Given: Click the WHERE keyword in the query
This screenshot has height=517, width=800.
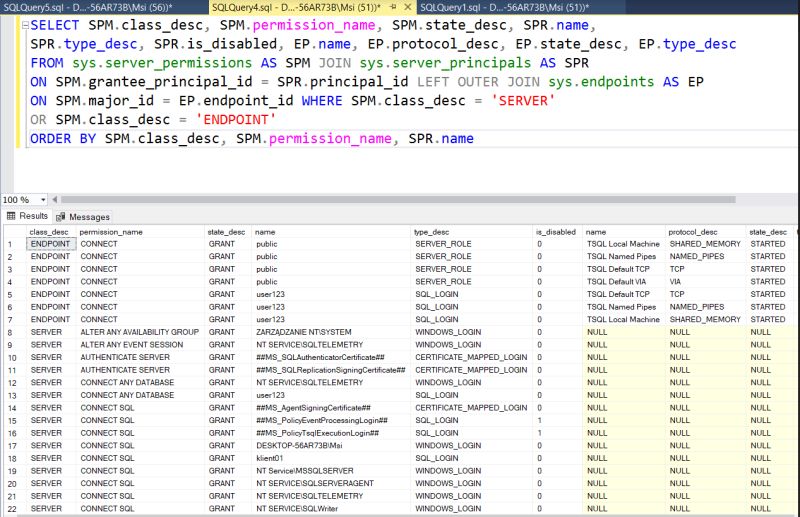Looking at the screenshot, I should (x=321, y=101).
